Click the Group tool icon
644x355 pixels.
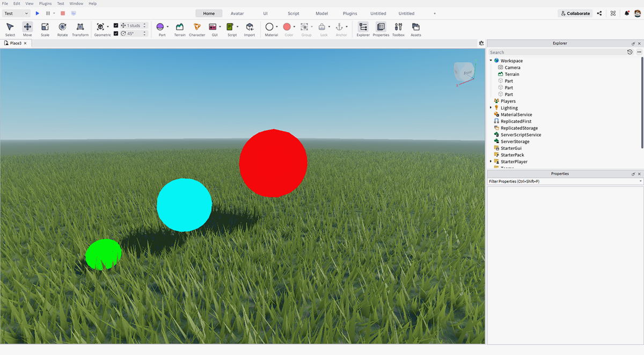coord(304,26)
